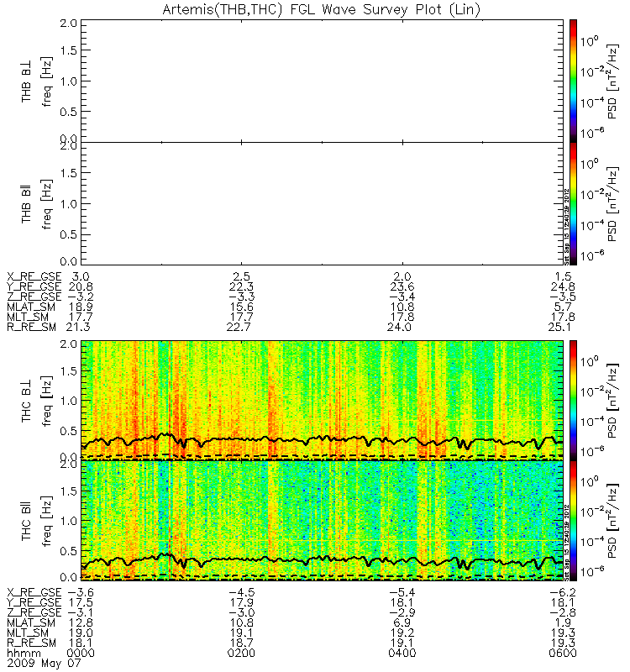Click the plot title 'Artemis(THB,THC) FGL Wave Survey Plot (Lin)'

321,9
